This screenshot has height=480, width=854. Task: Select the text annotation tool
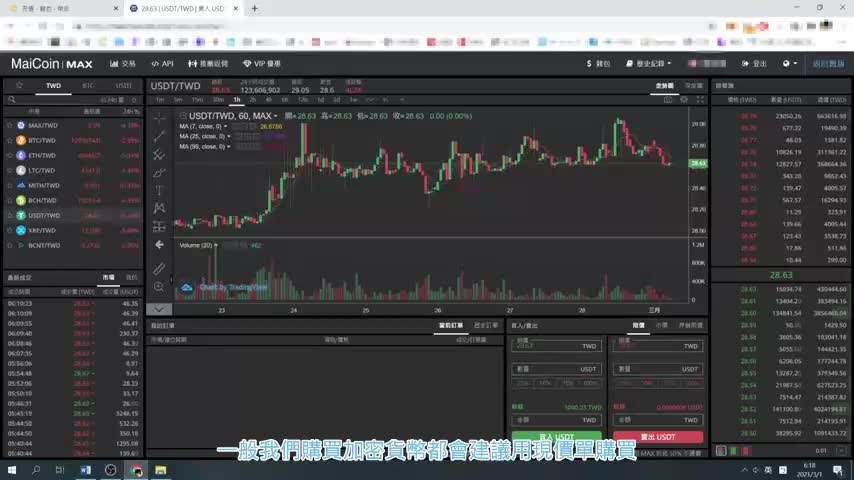(x=159, y=191)
